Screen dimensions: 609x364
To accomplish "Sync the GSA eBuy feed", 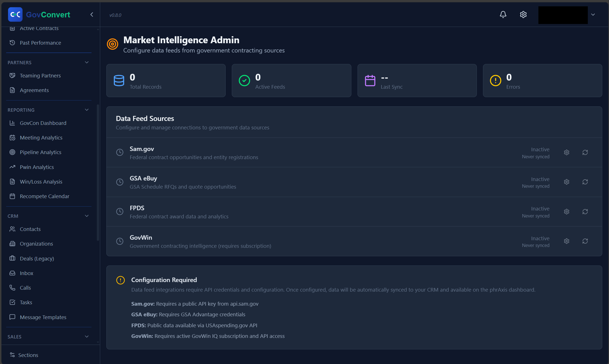I will coord(585,182).
